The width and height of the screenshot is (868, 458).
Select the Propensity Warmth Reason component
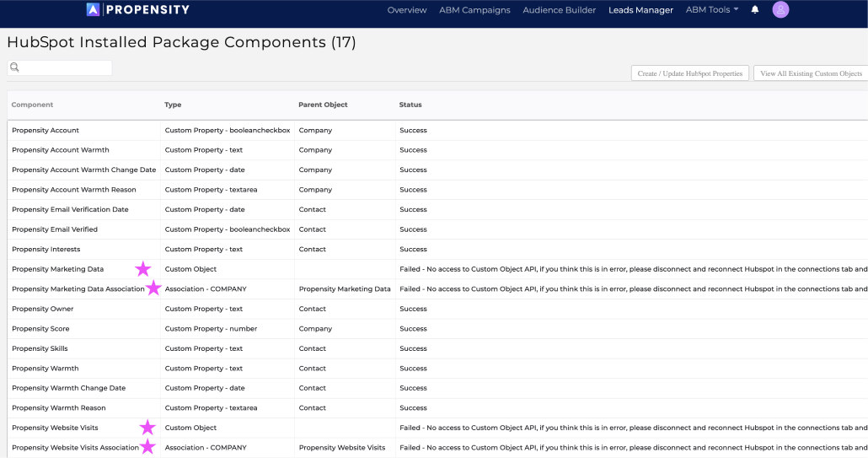pyautogui.click(x=59, y=408)
